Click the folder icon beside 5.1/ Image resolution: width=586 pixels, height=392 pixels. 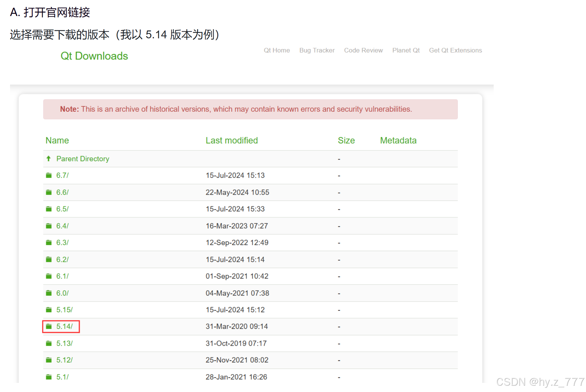[x=49, y=377]
